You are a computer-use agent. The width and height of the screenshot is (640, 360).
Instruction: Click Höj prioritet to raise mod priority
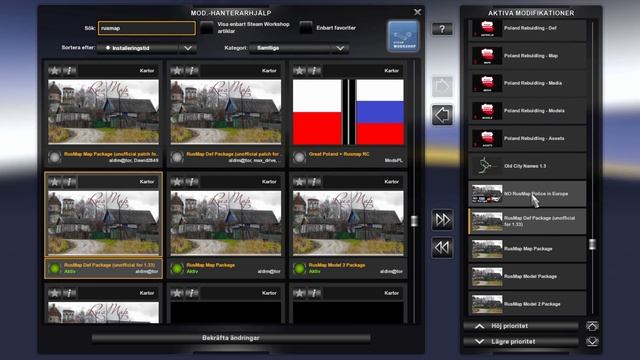coord(521,326)
